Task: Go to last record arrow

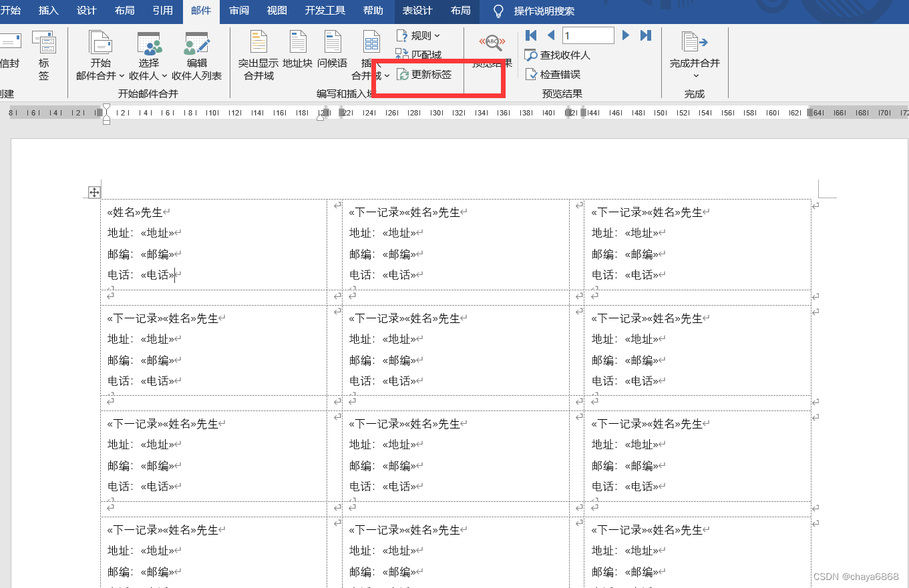Action: (646, 35)
